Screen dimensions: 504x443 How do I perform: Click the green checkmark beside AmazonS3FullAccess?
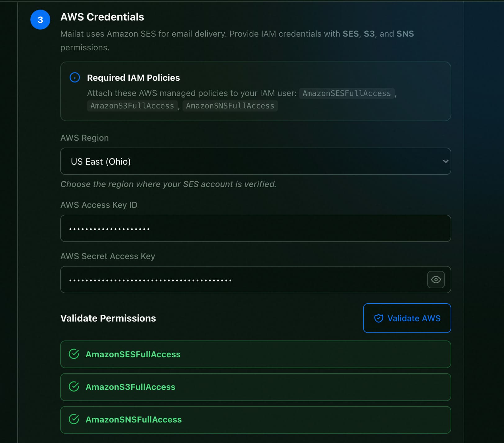pyautogui.click(x=74, y=387)
